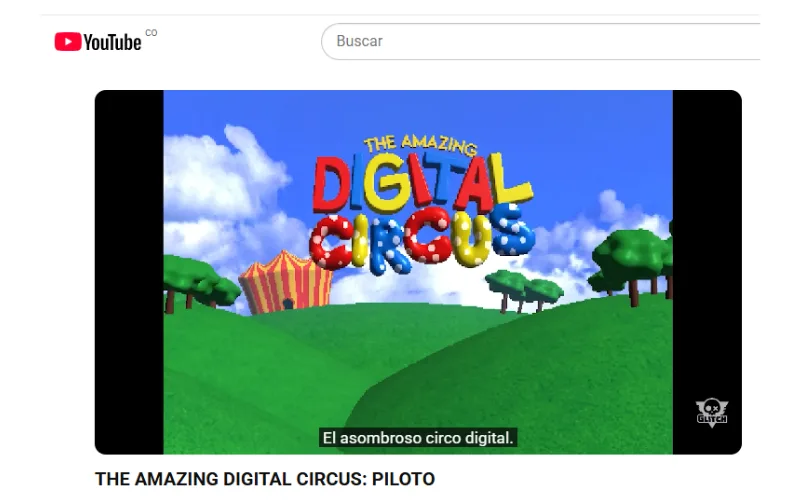Click the tall trees at video right edge

coord(635,265)
